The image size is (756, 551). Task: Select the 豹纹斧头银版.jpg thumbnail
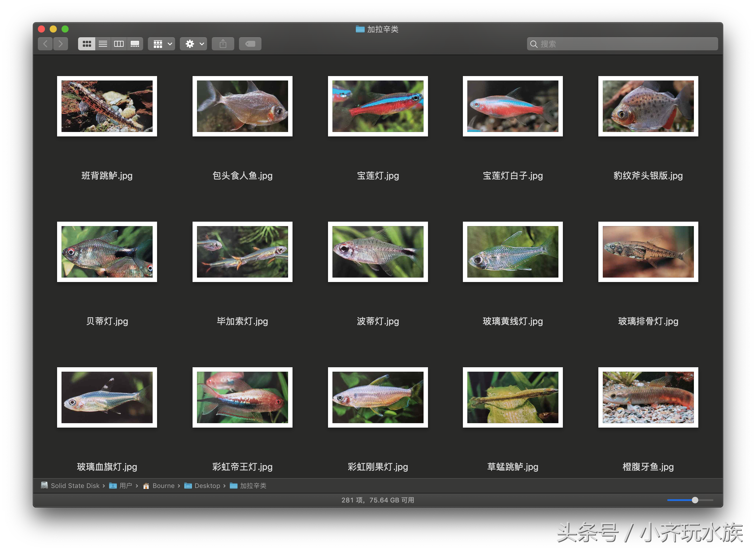coord(648,106)
